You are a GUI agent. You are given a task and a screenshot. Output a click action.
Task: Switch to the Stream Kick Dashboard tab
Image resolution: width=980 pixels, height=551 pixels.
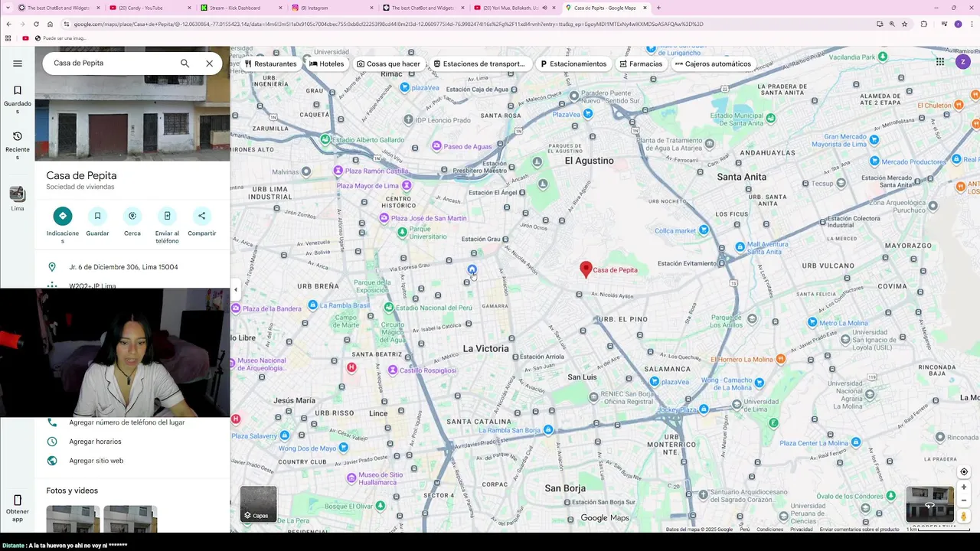pos(241,8)
